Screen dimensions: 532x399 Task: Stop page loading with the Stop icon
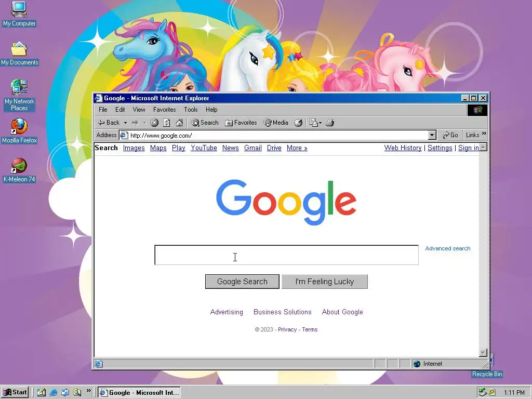pyautogui.click(x=154, y=123)
